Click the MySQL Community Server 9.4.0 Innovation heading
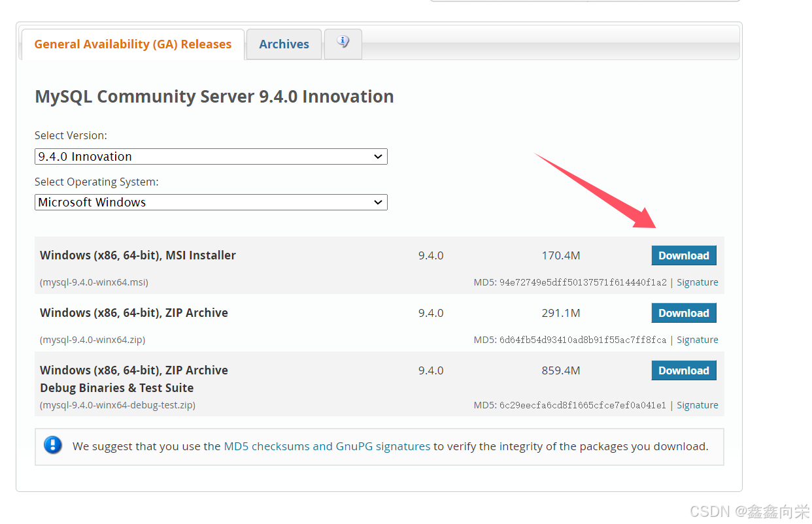This screenshot has width=812, height=524. pyautogui.click(x=214, y=97)
